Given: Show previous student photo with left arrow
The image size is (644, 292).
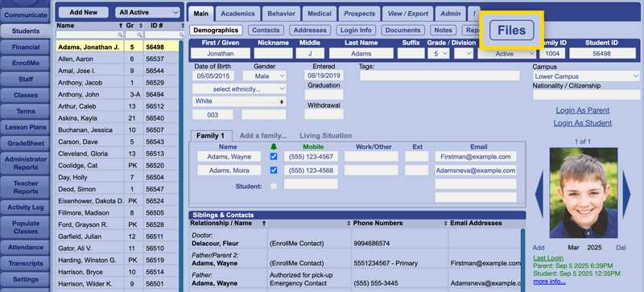Looking at the screenshot, I should 539,194.
